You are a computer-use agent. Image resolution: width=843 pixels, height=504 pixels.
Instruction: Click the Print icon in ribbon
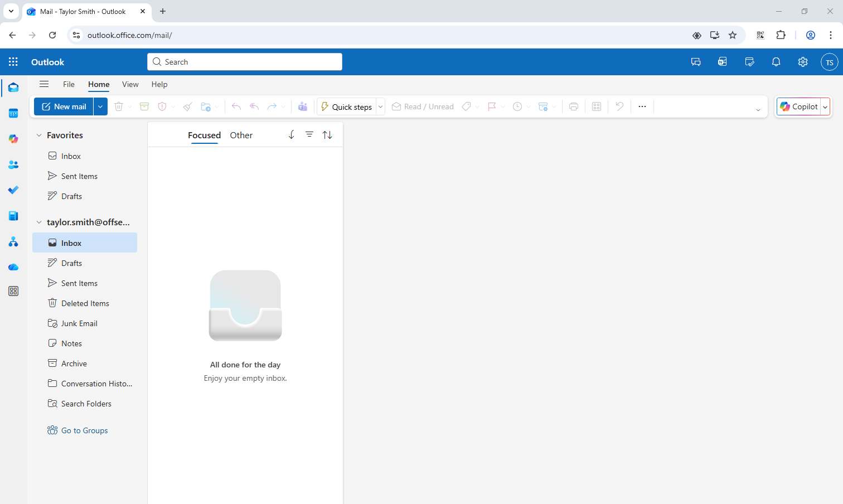tap(574, 106)
